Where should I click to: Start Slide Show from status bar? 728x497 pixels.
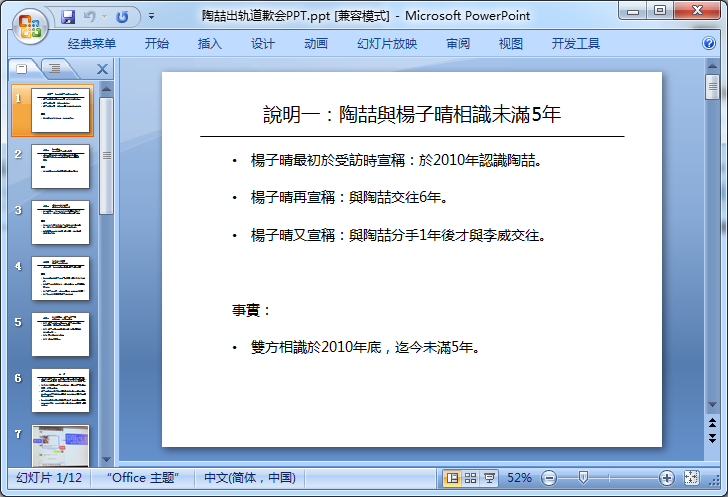point(489,478)
